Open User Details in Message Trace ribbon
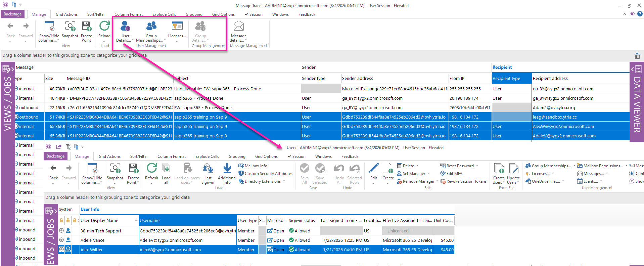Viewport: 644px width, 266px height. [x=125, y=32]
